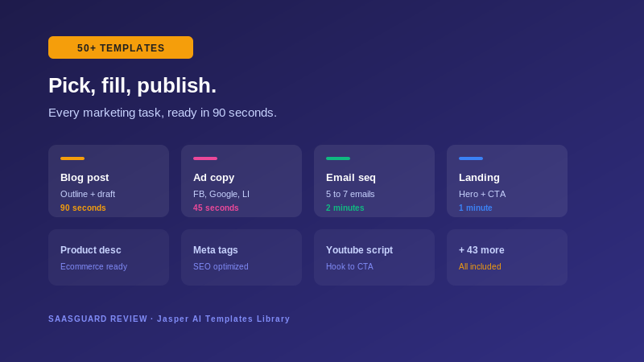Click the "Hook to CTA" text
The height and width of the screenshot is (362, 644).
click(349, 266)
